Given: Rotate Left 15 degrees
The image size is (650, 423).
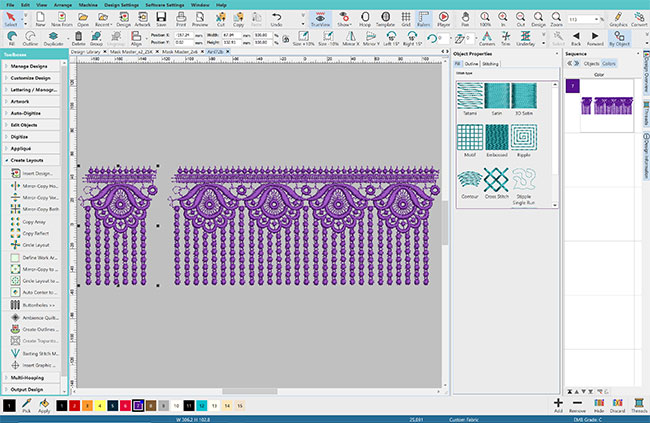Looking at the screenshot, I should (x=391, y=38).
